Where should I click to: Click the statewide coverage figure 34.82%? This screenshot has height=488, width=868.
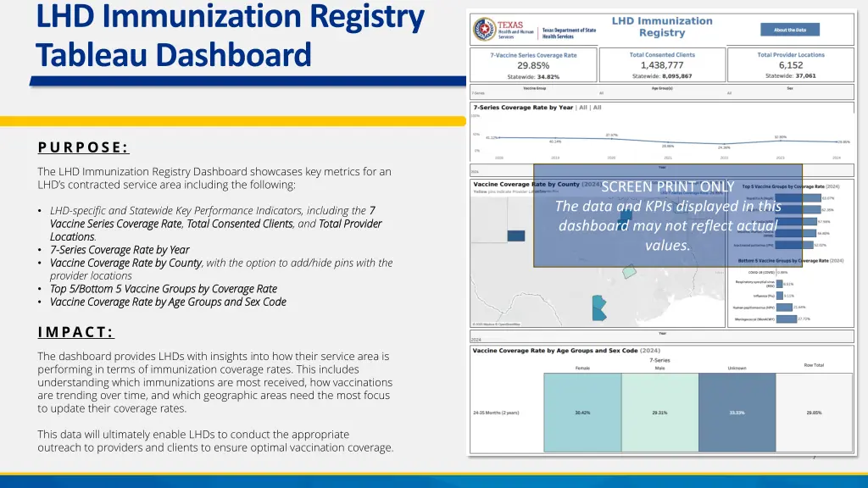[548, 77]
